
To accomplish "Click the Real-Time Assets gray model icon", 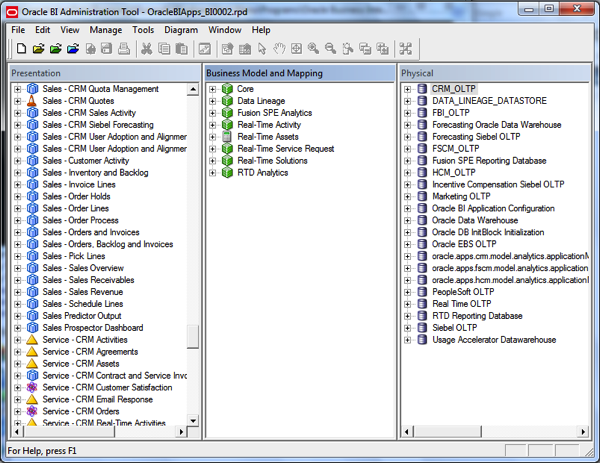I will pyautogui.click(x=227, y=137).
